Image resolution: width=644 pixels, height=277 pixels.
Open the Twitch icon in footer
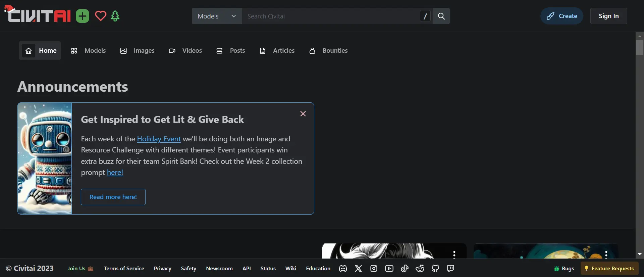[450, 268]
